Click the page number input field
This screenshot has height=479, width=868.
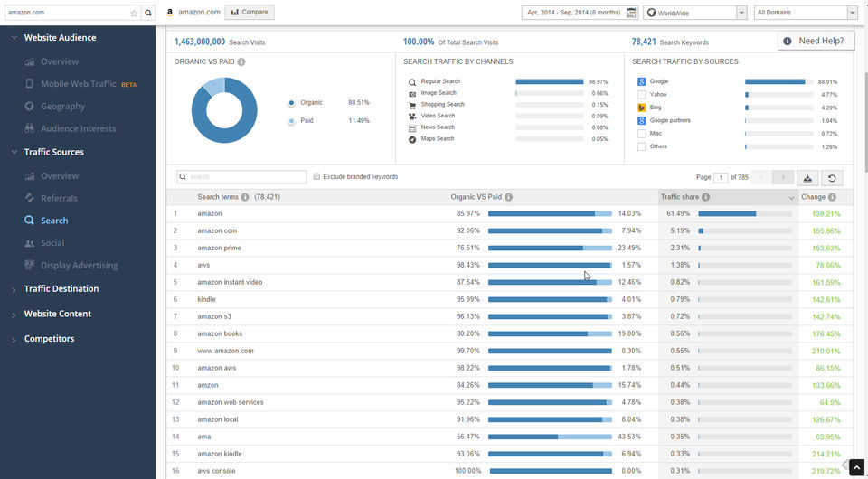pos(721,177)
